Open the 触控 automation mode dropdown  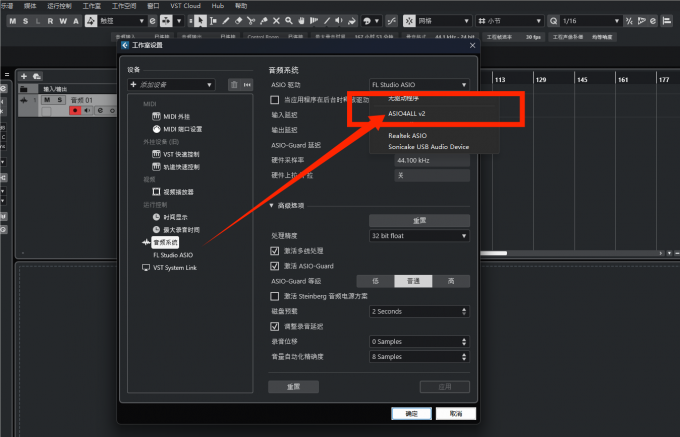pyautogui.click(x=122, y=21)
